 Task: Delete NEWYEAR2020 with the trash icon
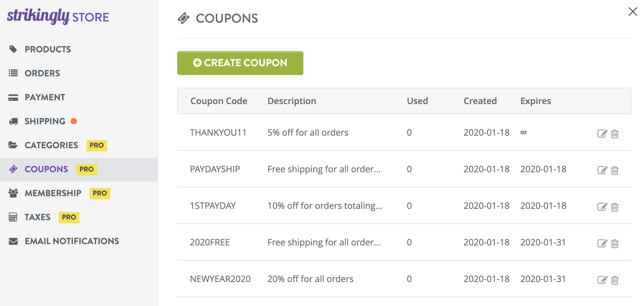(x=615, y=280)
